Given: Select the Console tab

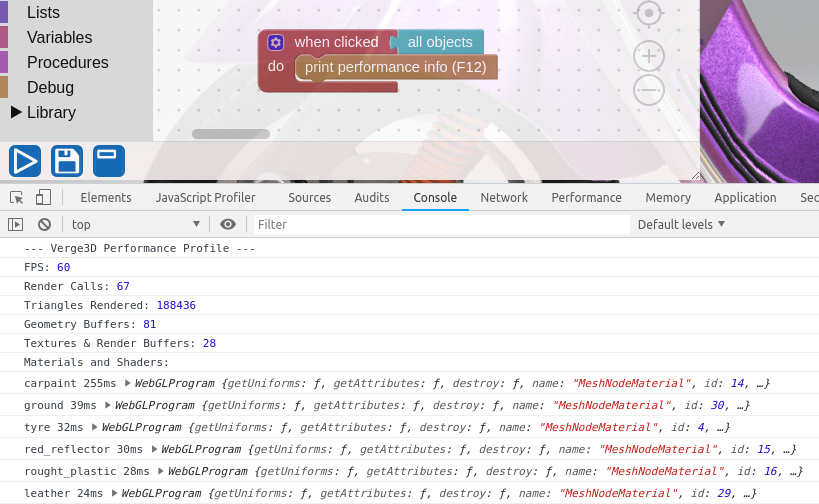Looking at the screenshot, I should tap(435, 197).
